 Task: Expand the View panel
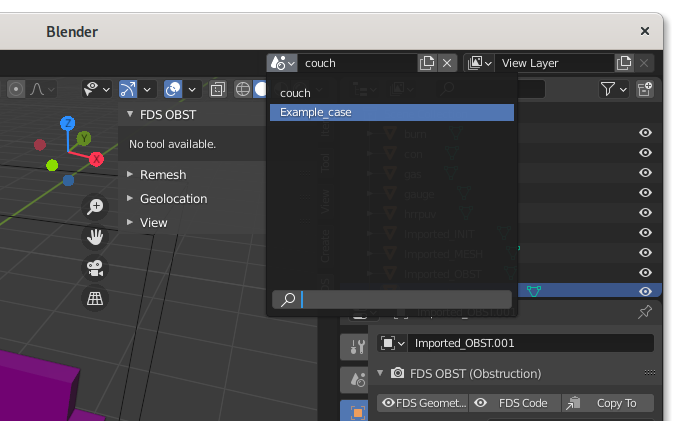130,222
